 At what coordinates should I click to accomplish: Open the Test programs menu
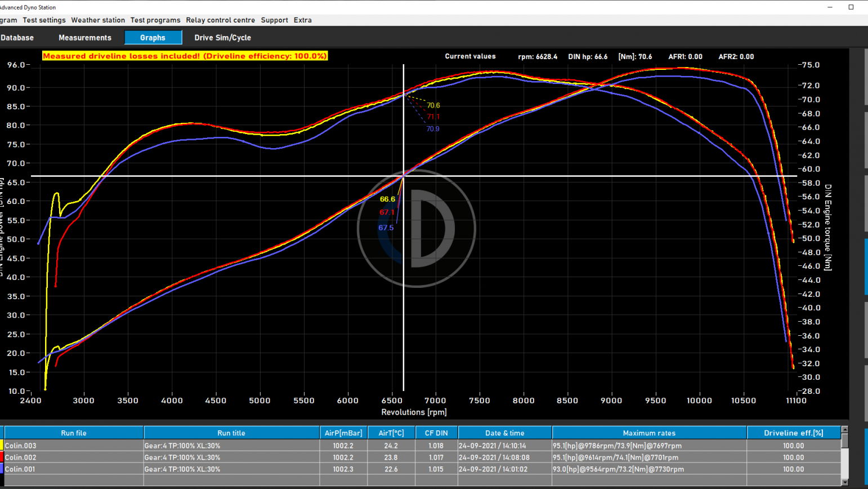click(155, 20)
